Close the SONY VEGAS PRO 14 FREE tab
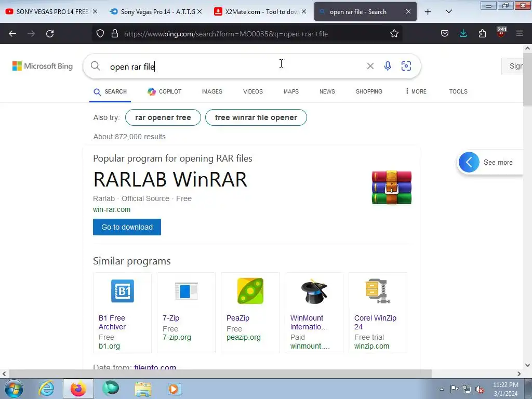 click(95, 11)
